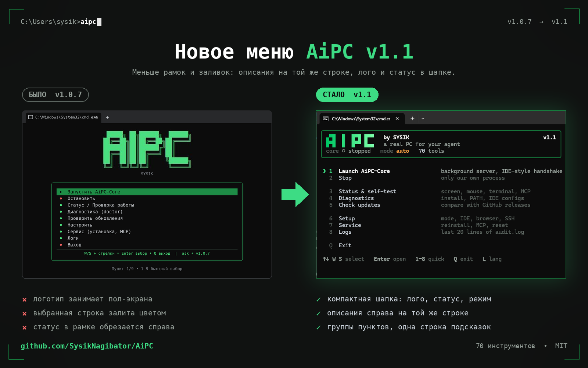Viewport: 588px width, 368px height.
Task: Click Сервис (установка, MCP) row
Action: click(x=99, y=231)
